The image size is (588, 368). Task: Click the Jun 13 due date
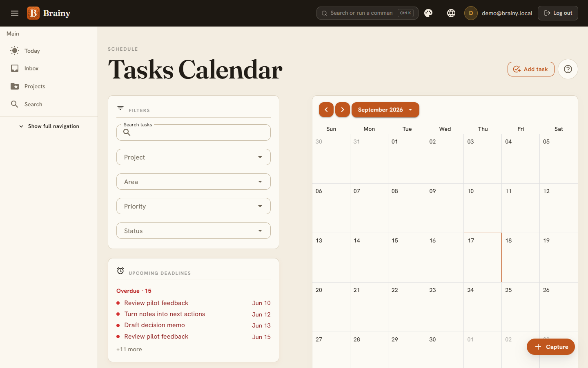tap(261, 325)
